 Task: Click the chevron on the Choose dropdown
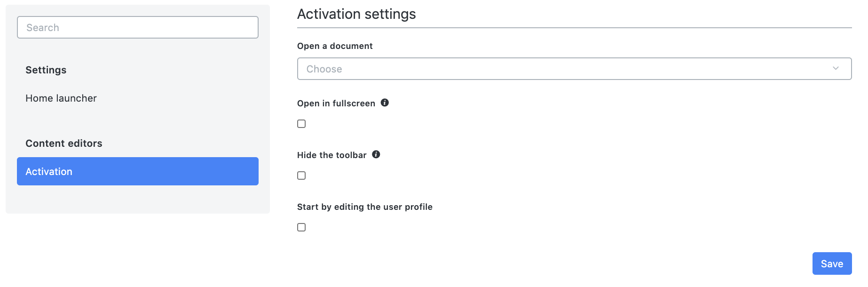pos(835,68)
